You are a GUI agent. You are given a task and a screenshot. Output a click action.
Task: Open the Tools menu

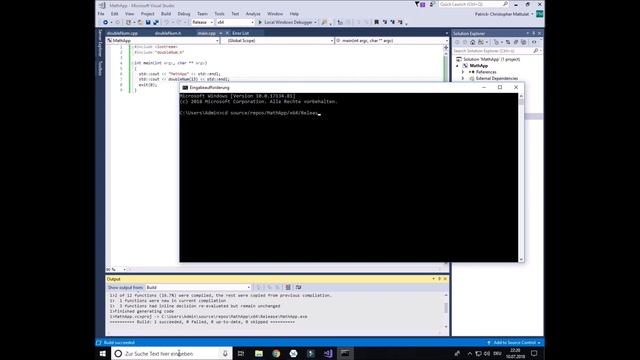click(219, 14)
